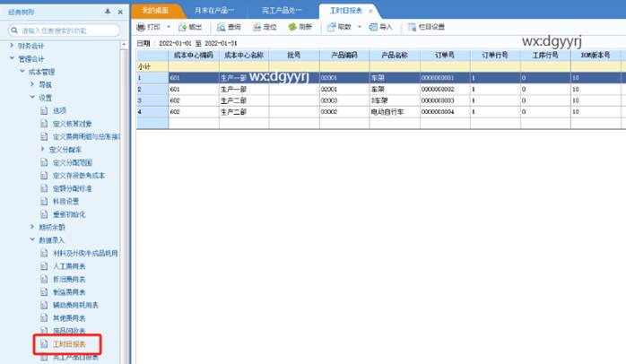Collapse the 成本管理 tree node
626x364 pixels.
[22, 72]
